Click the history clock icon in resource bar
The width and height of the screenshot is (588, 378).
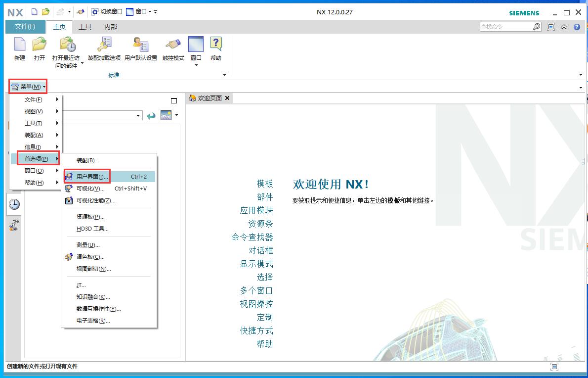click(14, 204)
